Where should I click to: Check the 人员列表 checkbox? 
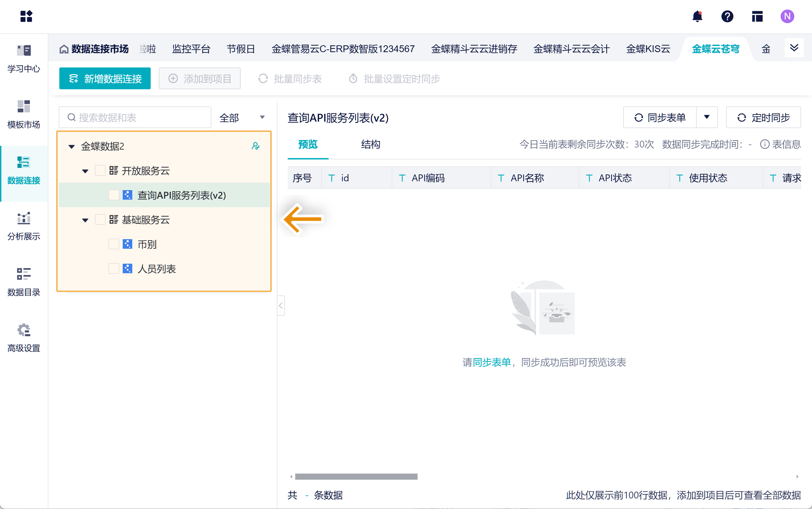click(x=114, y=268)
